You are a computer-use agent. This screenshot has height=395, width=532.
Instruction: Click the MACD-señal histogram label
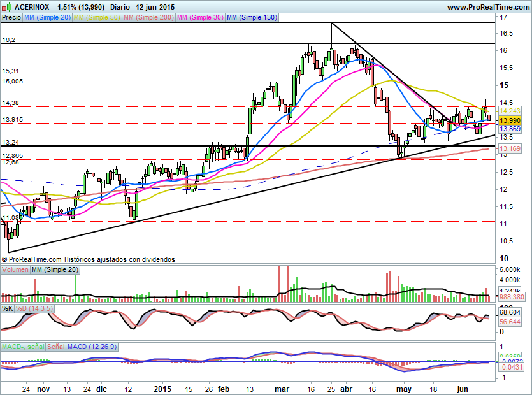pyautogui.click(x=23, y=347)
